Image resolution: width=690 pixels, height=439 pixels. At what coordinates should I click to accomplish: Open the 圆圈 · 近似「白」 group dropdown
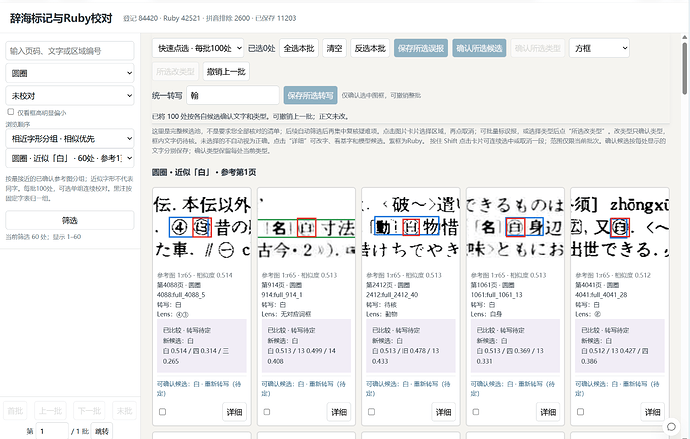(70, 158)
